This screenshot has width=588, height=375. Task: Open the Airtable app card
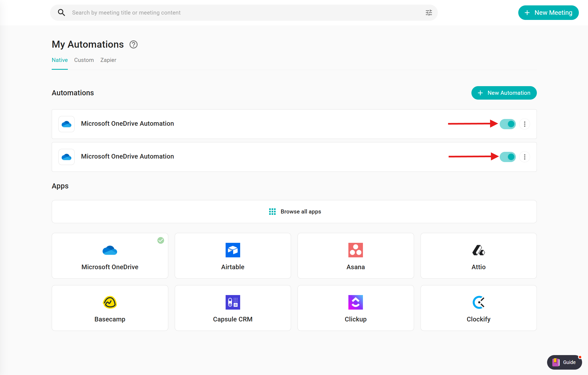(x=233, y=256)
